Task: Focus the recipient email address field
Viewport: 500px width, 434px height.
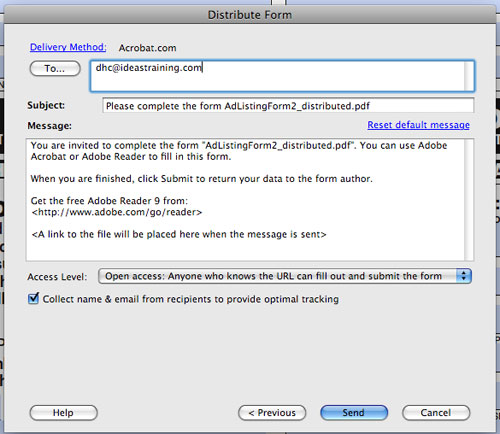Action: [x=282, y=76]
